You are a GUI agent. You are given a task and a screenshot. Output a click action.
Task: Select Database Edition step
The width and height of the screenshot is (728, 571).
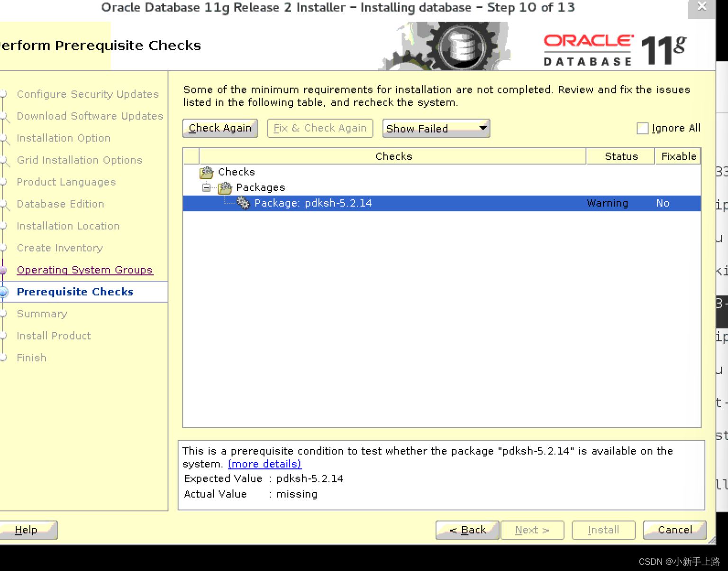(x=60, y=204)
